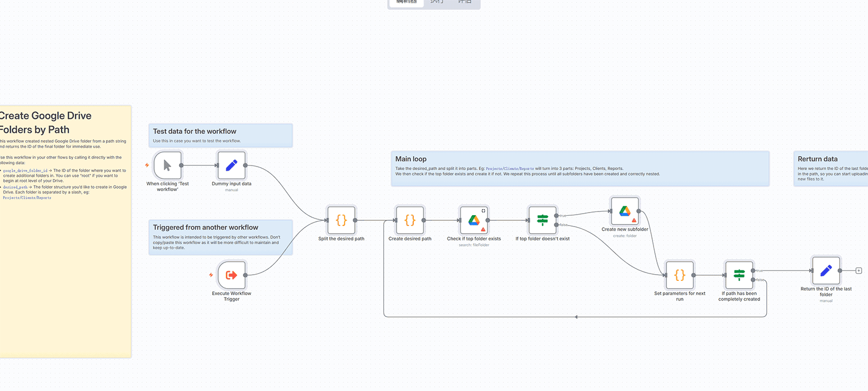The width and height of the screenshot is (868, 391).
Task: Click the 'If path has been completely created' node
Action: [739, 275]
